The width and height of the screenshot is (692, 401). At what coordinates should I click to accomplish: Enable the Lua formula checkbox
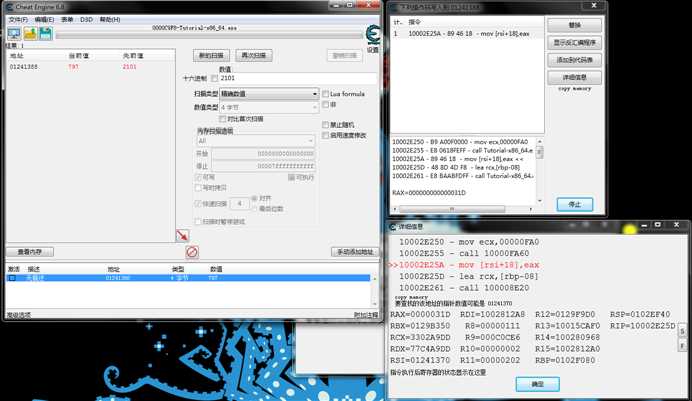(x=325, y=94)
